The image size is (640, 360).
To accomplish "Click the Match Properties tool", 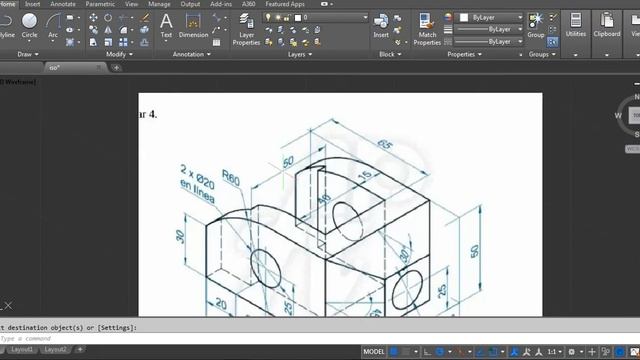I will 427,29.
